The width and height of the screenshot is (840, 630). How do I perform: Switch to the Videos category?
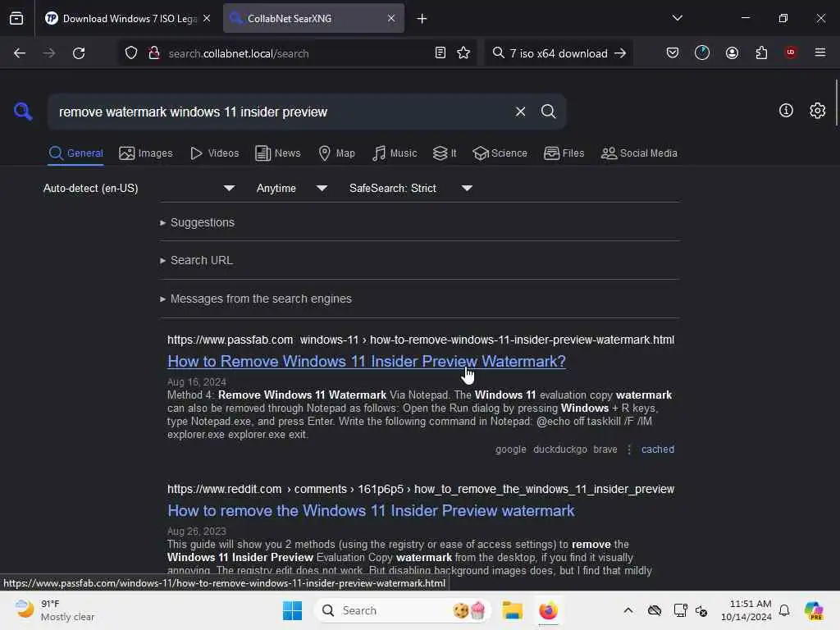click(x=215, y=153)
